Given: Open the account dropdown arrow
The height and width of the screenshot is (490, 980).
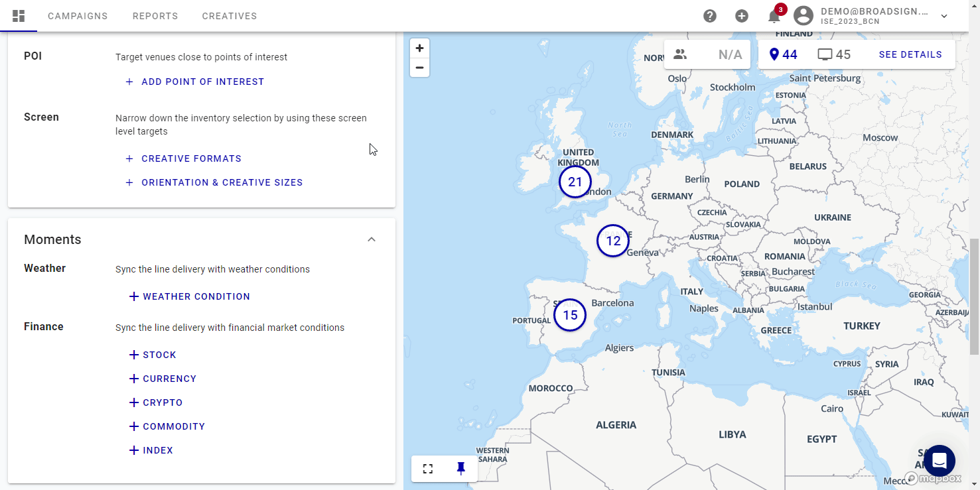Looking at the screenshot, I should (944, 17).
